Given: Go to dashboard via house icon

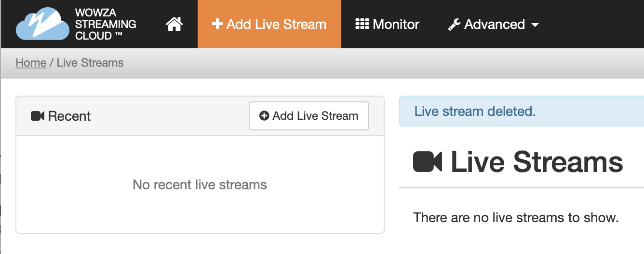Looking at the screenshot, I should 174,24.
